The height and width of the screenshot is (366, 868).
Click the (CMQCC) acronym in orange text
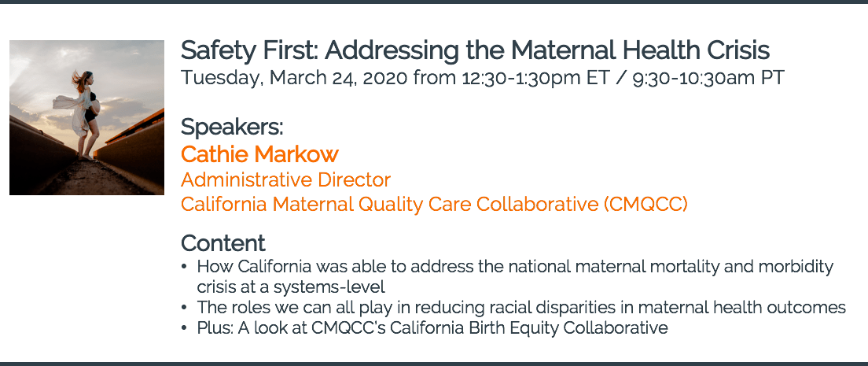(x=645, y=205)
